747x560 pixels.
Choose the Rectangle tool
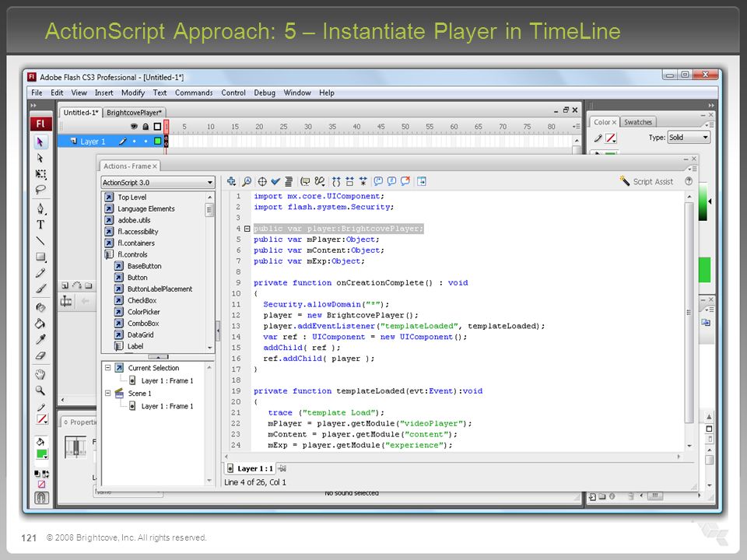click(40, 257)
